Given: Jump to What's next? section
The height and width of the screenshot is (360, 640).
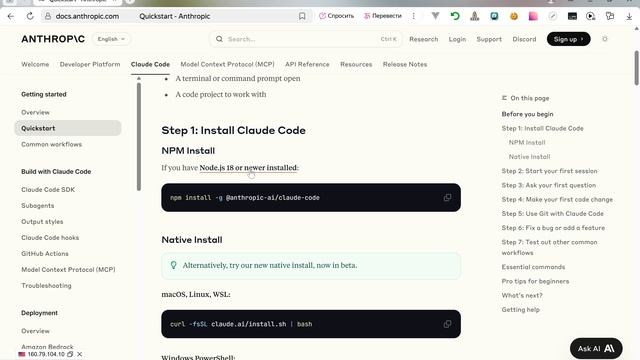Looking at the screenshot, I should [x=522, y=296].
